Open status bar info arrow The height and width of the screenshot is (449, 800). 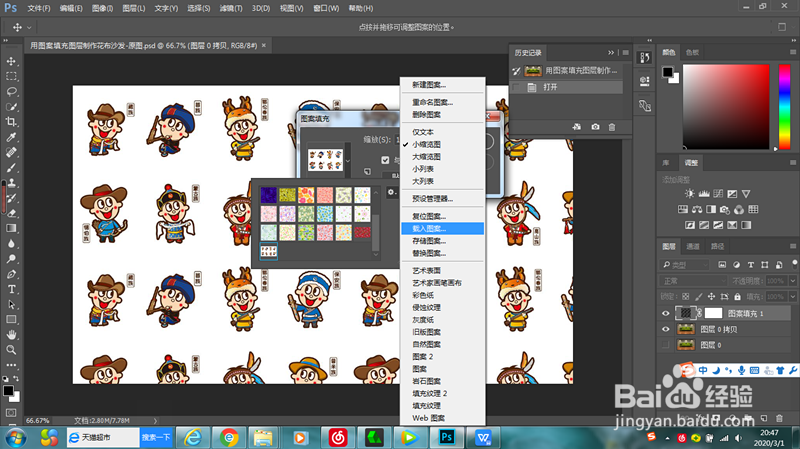(155, 421)
